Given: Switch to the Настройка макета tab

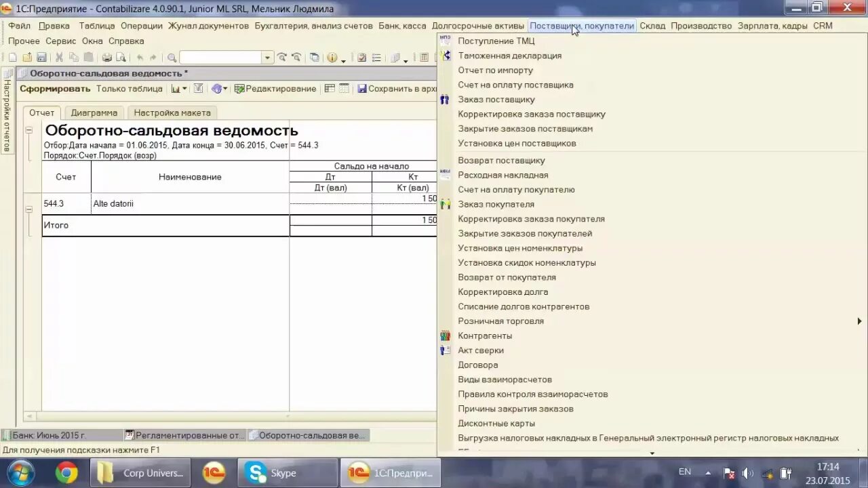Looking at the screenshot, I should coord(172,113).
